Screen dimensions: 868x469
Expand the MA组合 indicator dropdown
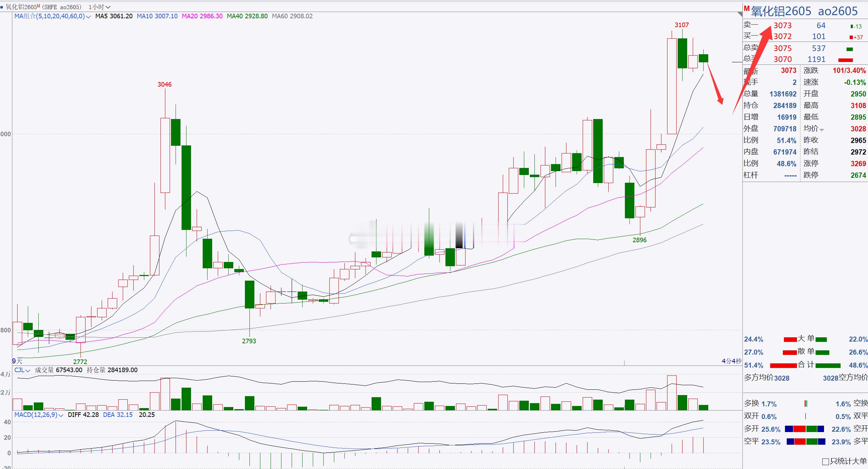point(88,17)
